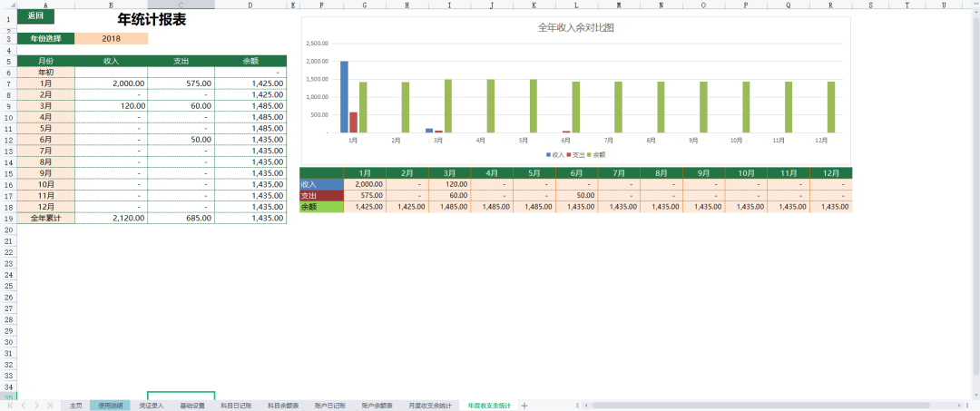Click the 余额 header in left table

(250, 61)
